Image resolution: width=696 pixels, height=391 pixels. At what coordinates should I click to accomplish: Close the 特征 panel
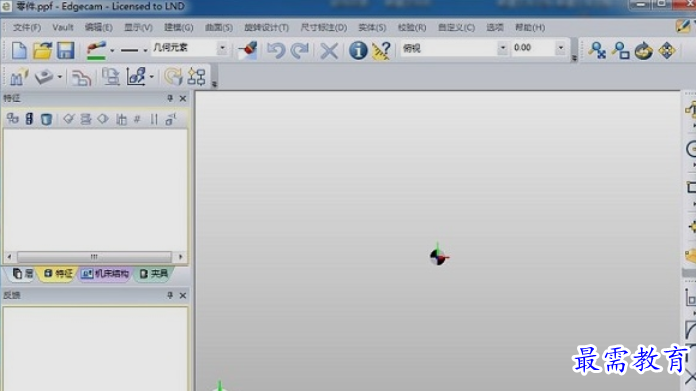(x=183, y=99)
